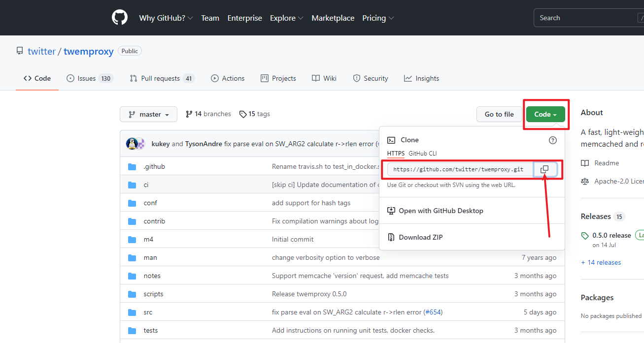Viewport: 644px width, 343px height.
Task: Click the contrib folder icon
Action: click(132, 221)
